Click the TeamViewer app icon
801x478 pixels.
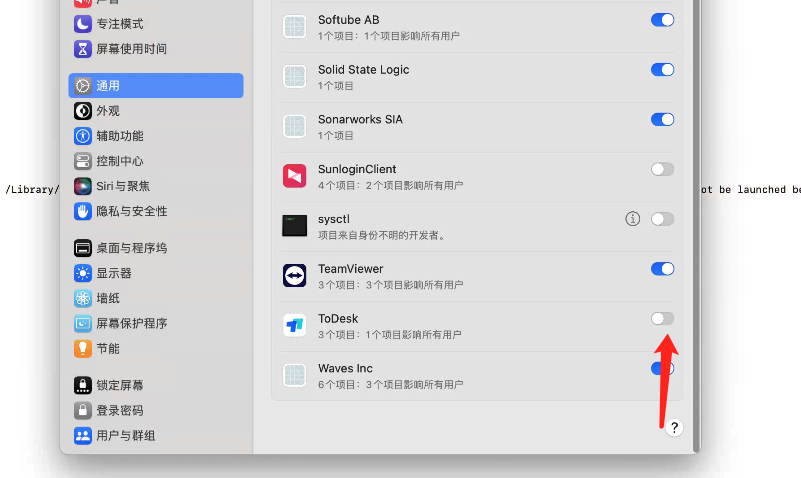(295, 276)
